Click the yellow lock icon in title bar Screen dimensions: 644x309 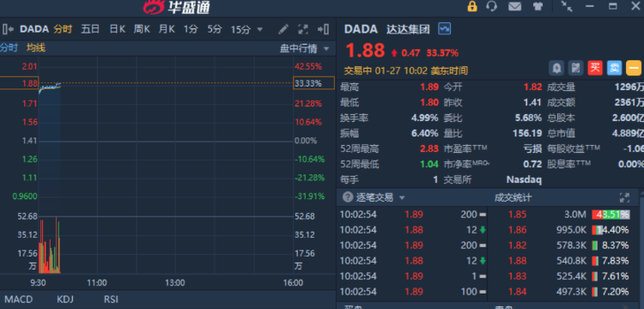(x=472, y=6)
